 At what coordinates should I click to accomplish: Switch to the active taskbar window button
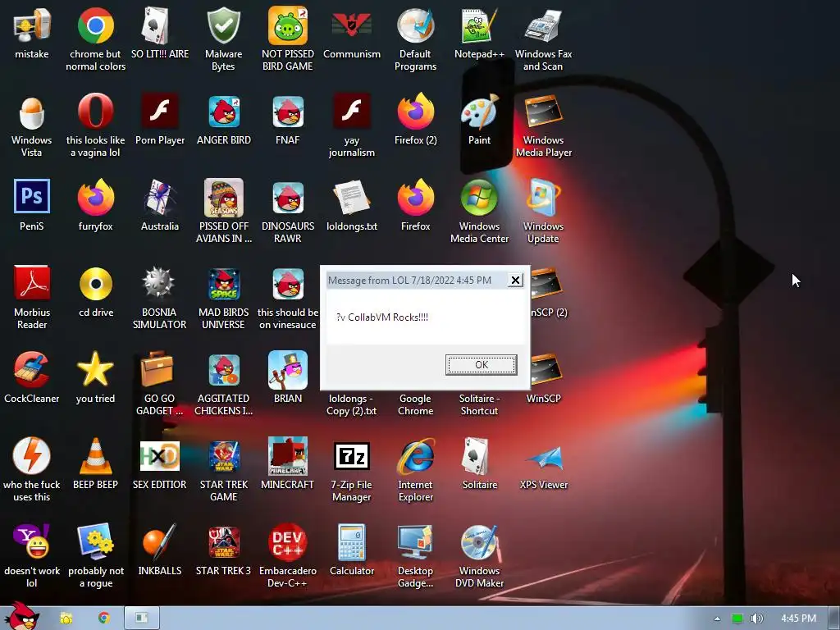click(x=142, y=618)
